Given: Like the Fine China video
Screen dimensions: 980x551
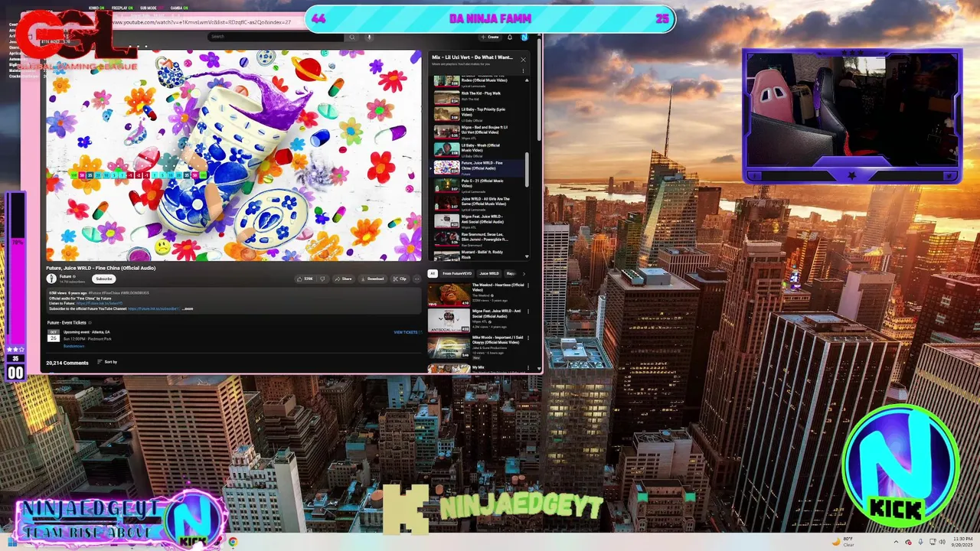Looking at the screenshot, I should click(x=305, y=279).
